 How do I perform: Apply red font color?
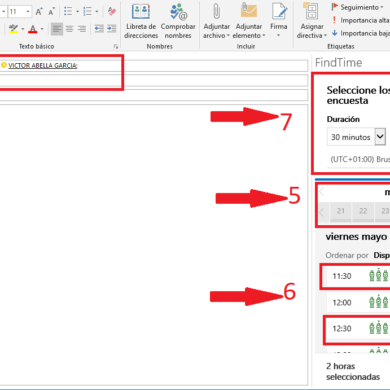(x=33, y=29)
